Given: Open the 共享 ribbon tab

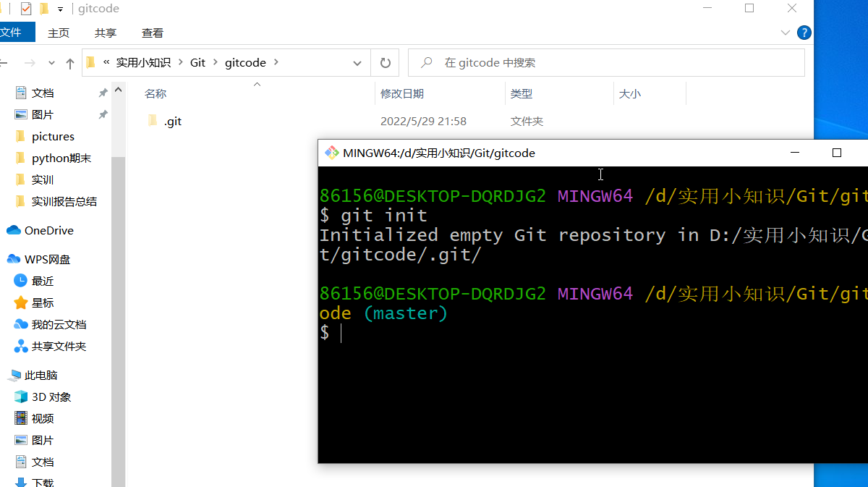Looking at the screenshot, I should [106, 33].
